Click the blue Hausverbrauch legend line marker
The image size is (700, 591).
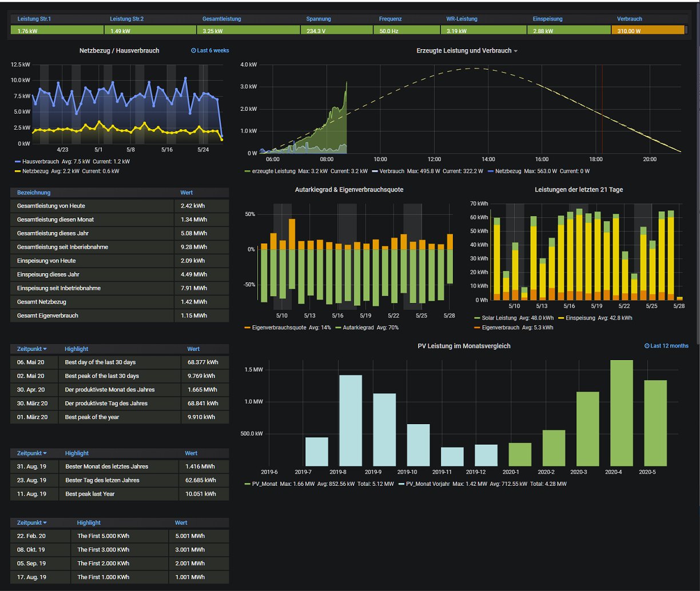[18, 162]
